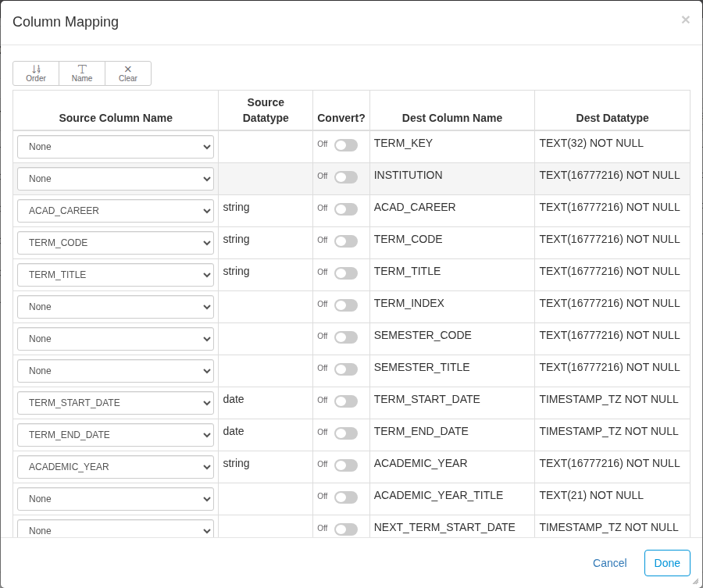The image size is (703, 588).
Task: Open the TERM_END_DATE source column dropdown
Action: pyautogui.click(x=116, y=435)
